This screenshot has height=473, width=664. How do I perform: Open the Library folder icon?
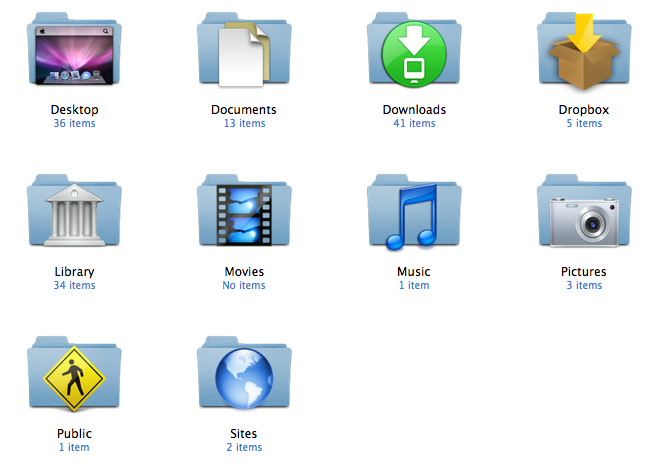74,210
